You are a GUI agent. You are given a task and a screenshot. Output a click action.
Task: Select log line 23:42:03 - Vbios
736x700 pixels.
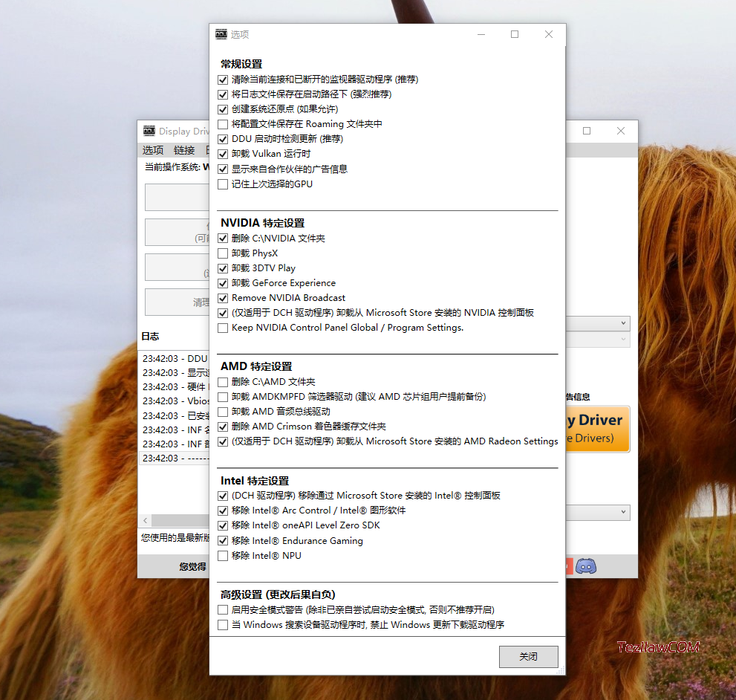[175, 401]
